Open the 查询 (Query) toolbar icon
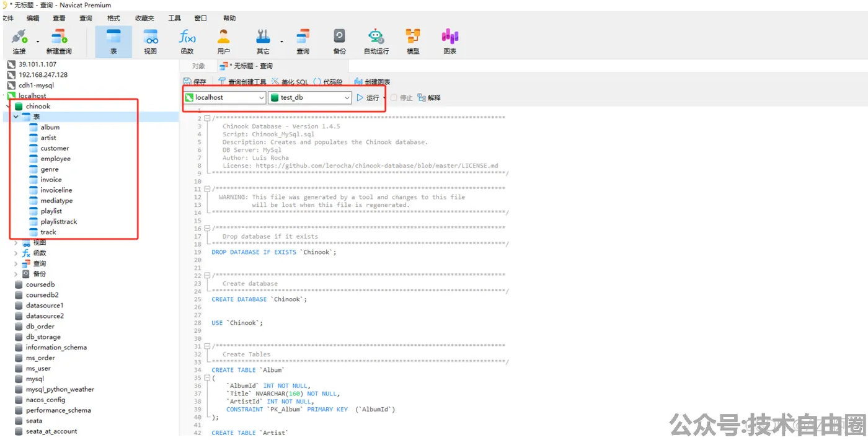This screenshot has height=440, width=868. tap(303, 42)
